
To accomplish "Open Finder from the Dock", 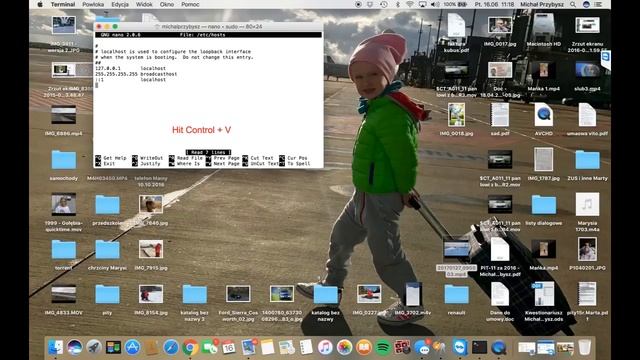I will [56, 347].
